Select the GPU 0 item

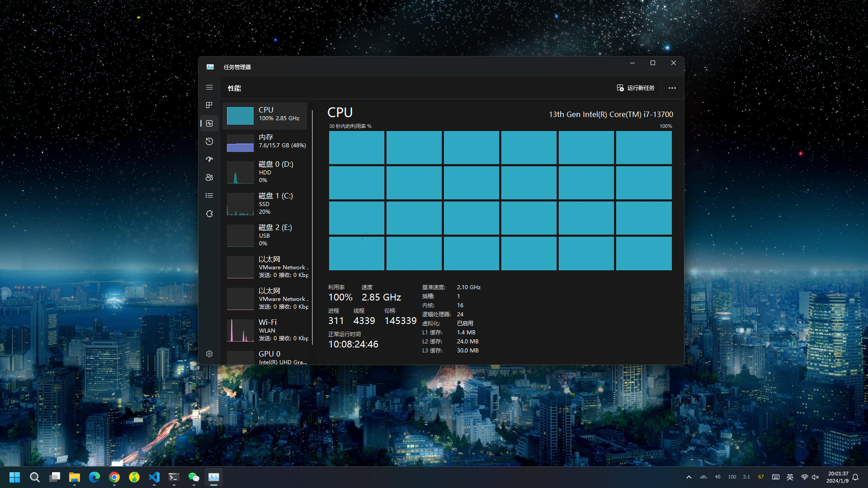(266, 357)
